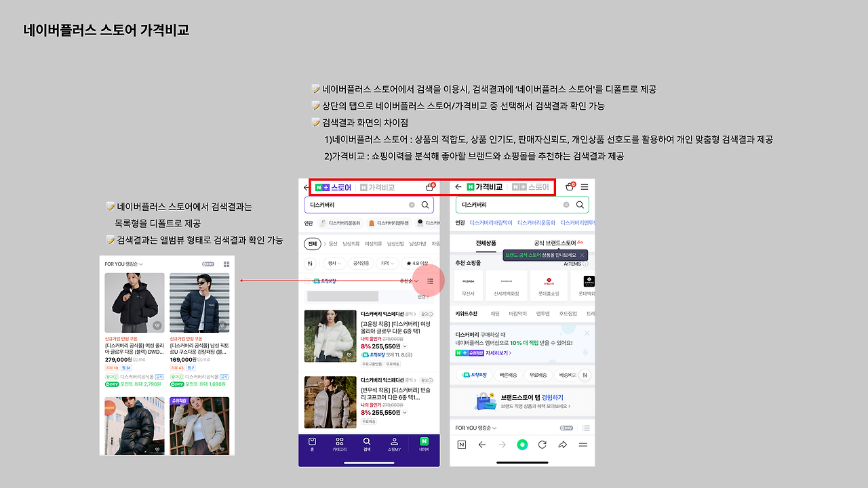
Task: Toggle the ★ 4.8 이상 rating chip
Action: pos(417,263)
